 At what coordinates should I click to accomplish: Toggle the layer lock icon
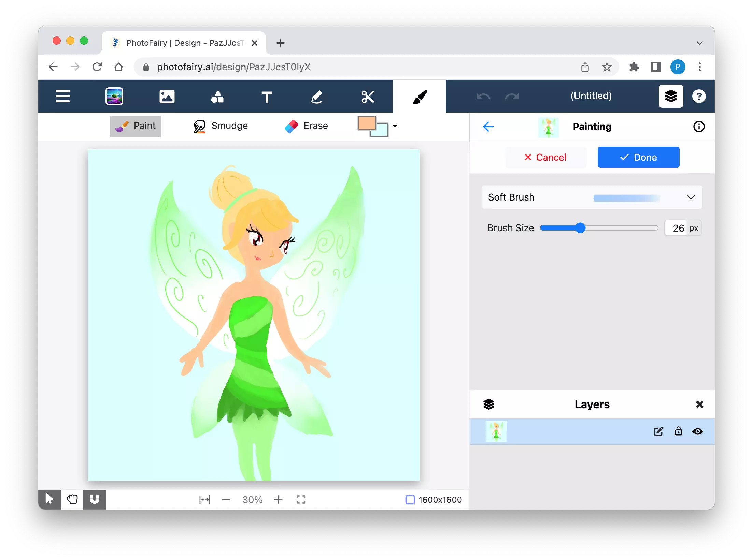click(x=678, y=431)
